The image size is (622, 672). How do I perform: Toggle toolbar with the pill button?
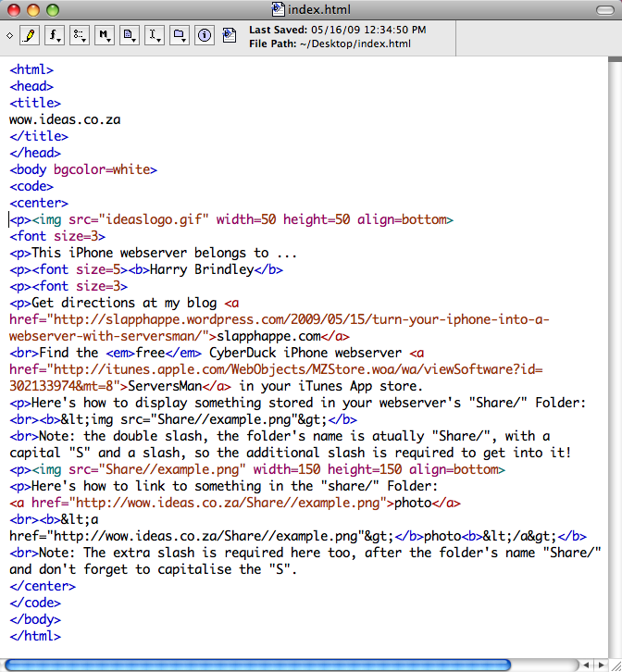click(603, 9)
